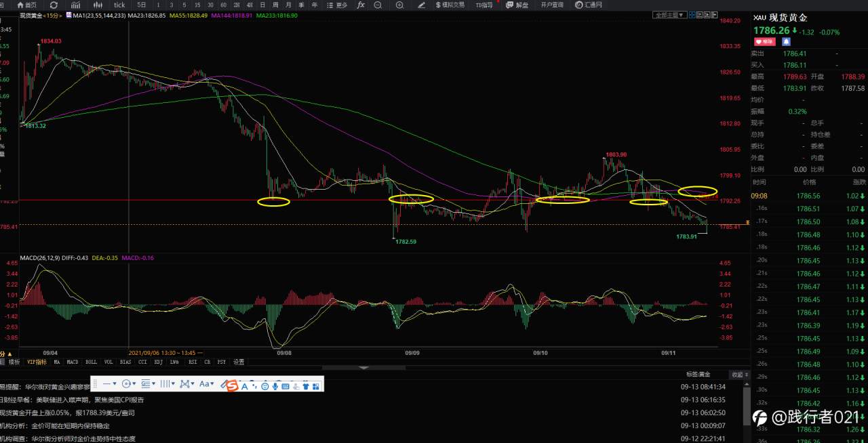868x443 pixels.
Task: Click the eraser icon on the floating drawing toolbar
Action: (x=224, y=384)
